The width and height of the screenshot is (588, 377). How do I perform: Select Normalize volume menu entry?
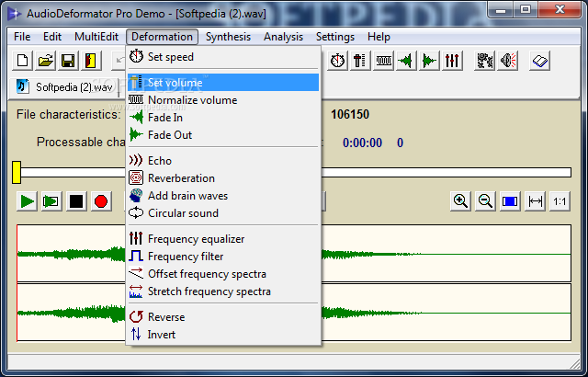tap(223, 100)
